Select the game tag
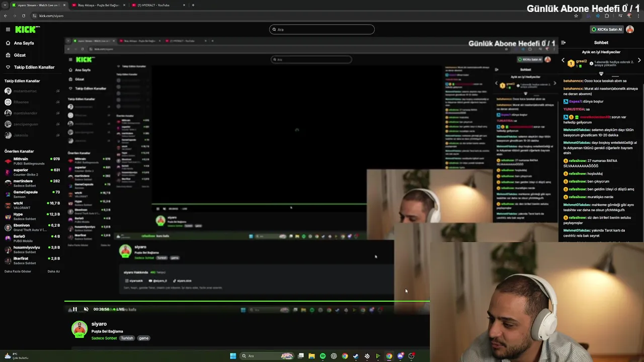644x362 pixels. 144,338
